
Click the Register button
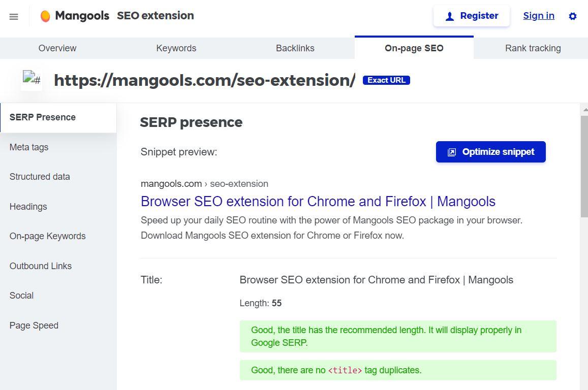pyautogui.click(x=472, y=16)
